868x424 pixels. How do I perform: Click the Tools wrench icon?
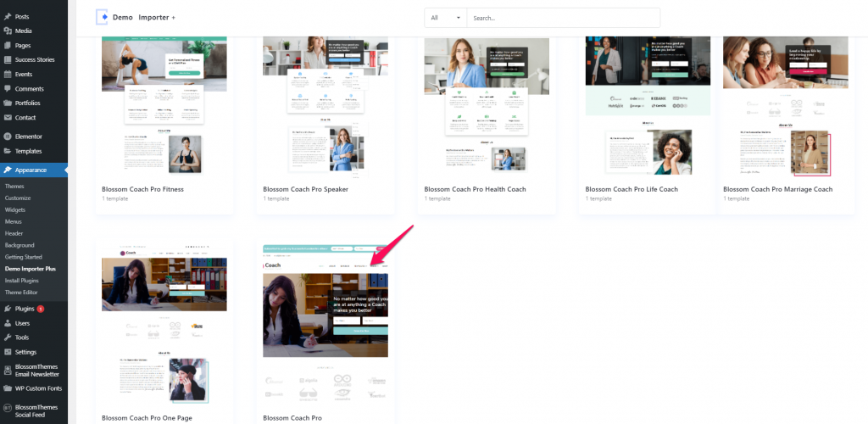point(8,338)
